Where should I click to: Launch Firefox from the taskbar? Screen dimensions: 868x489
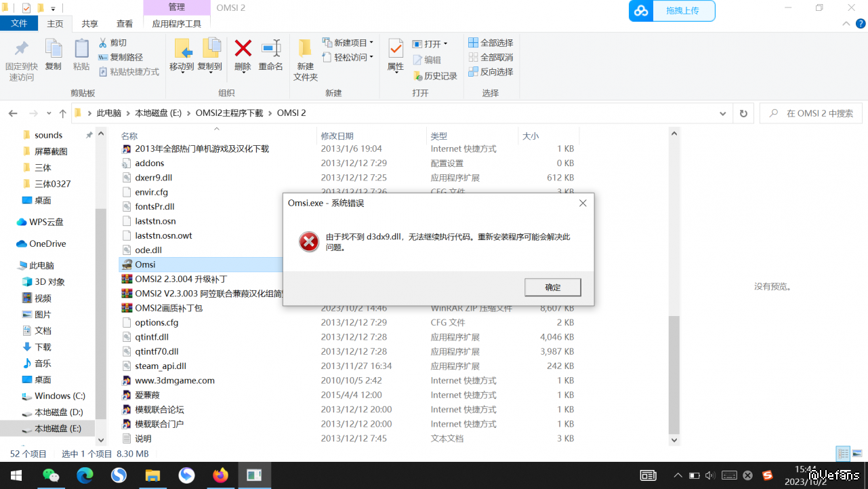pos(220,475)
